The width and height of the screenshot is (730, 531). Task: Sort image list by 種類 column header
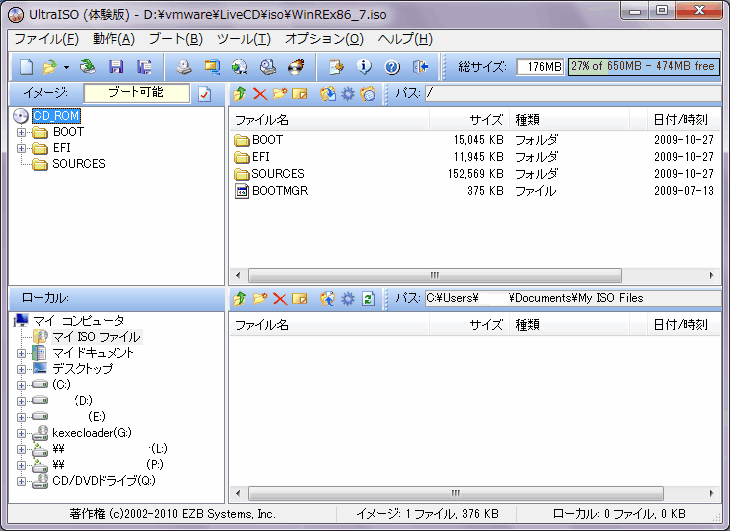pyautogui.click(x=569, y=120)
